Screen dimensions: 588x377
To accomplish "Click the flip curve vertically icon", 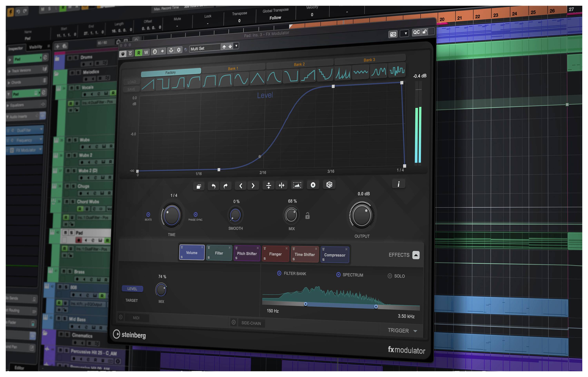I will click(x=268, y=185).
